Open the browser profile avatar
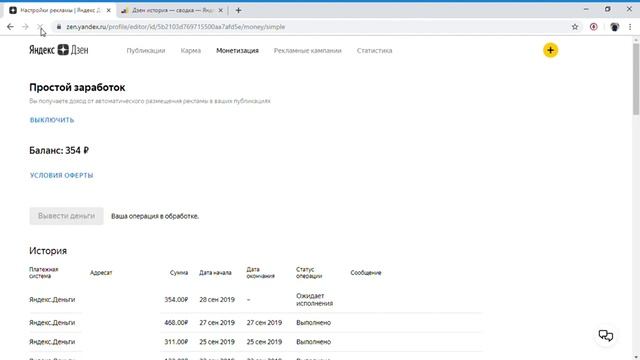The height and width of the screenshot is (360, 640). pyautogui.click(x=614, y=27)
